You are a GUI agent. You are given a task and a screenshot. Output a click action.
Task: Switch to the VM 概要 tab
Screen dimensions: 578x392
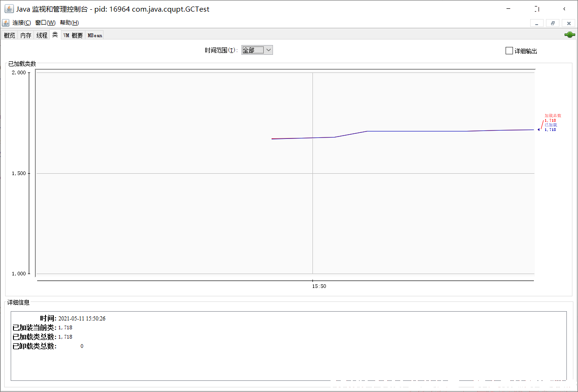73,35
